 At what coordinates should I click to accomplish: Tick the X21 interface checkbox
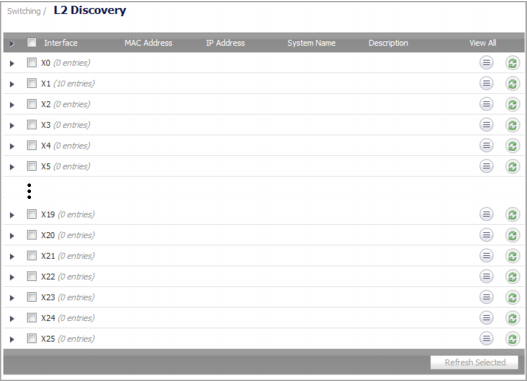(x=32, y=256)
